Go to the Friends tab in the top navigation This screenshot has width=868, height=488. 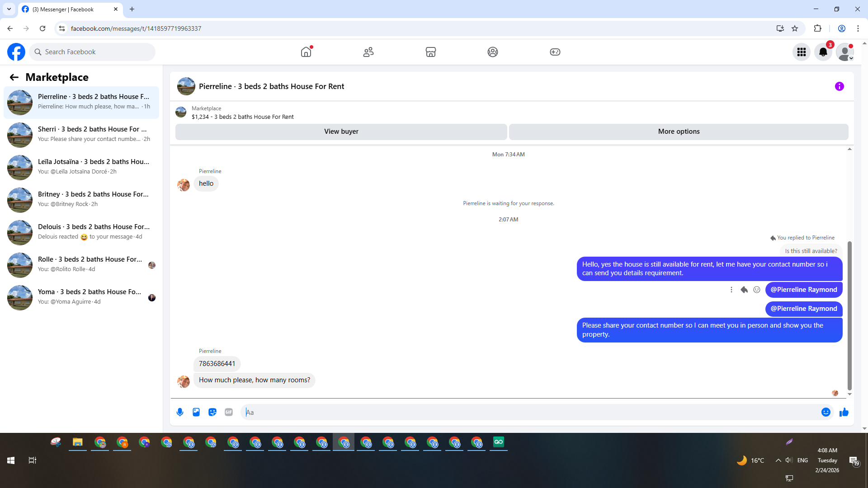click(368, 52)
